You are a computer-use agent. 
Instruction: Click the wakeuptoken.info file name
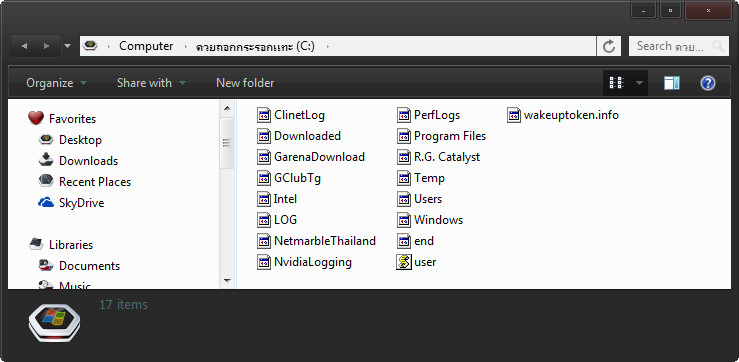point(571,115)
